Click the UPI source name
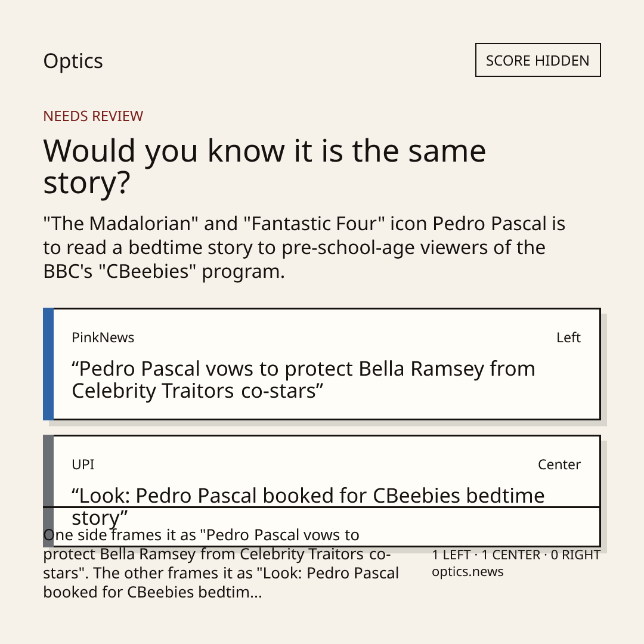The image size is (644, 644). pos(83,465)
